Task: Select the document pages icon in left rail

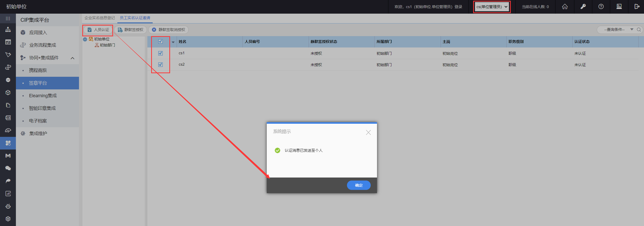Action: click(8, 105)
